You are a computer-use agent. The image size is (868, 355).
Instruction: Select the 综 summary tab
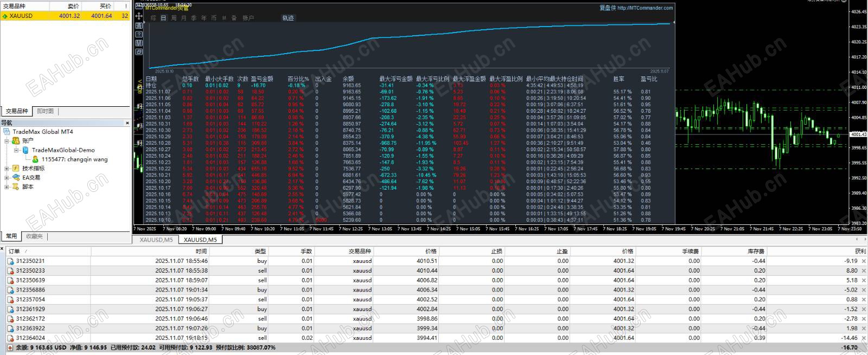(x=154, y=18)
